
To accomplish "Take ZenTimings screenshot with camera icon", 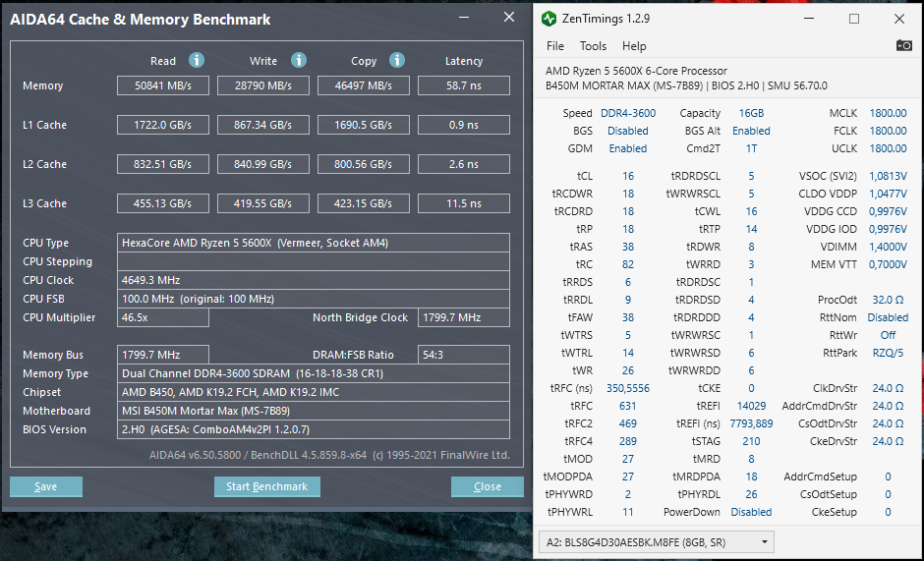I will (x=903, y=45).
